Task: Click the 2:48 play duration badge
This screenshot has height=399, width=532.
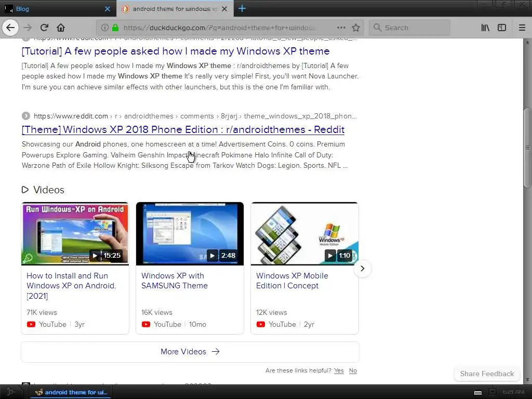Action: click(222, 256)
